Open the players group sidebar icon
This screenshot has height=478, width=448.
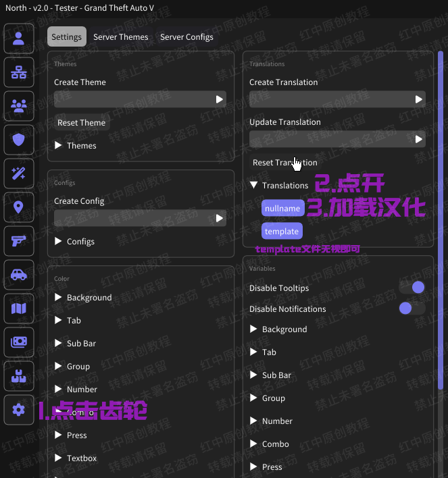[18, 105]
